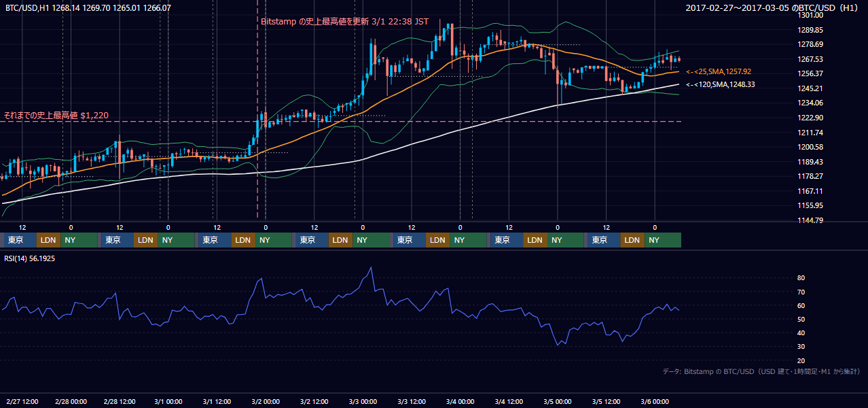
Task: Click the 3/5 12:00 time label
Action: click(607, 401)
